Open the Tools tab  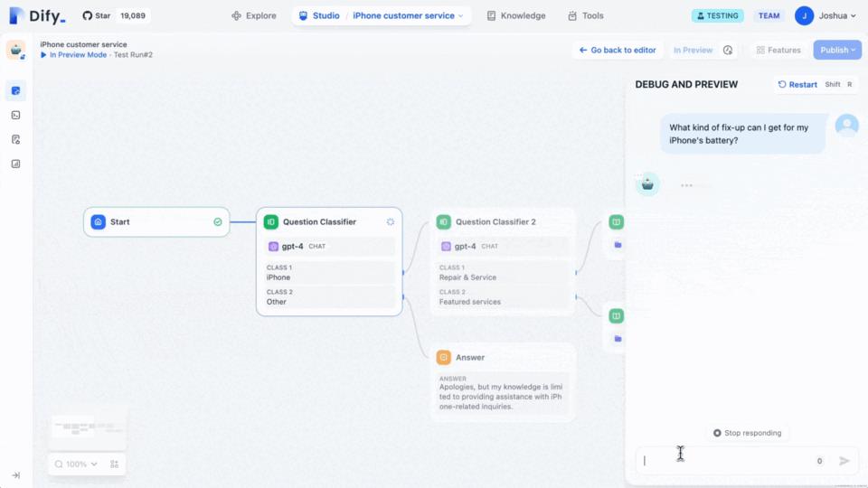click(585, 15)
